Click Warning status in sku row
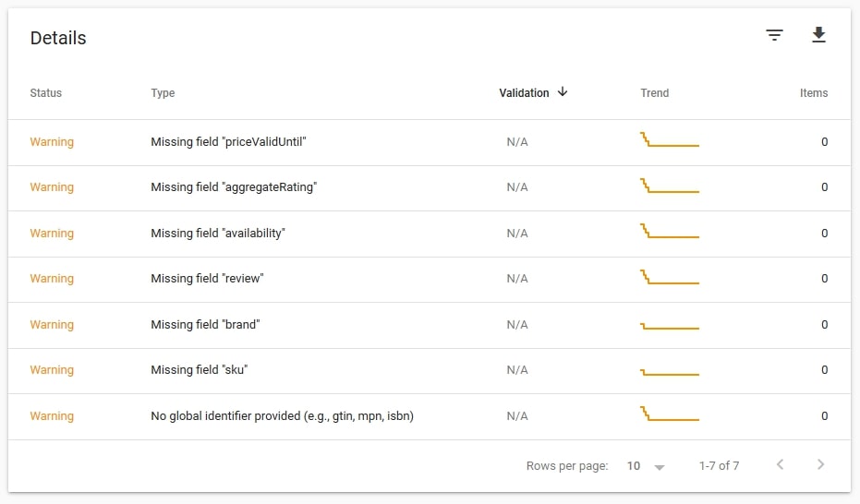 [x=52, y=370]
